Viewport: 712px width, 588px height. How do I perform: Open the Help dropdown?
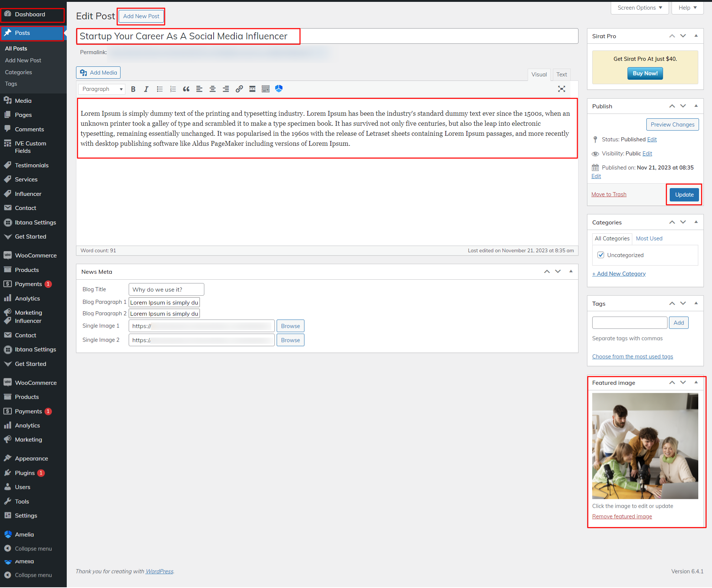click(x=687, y=8)
